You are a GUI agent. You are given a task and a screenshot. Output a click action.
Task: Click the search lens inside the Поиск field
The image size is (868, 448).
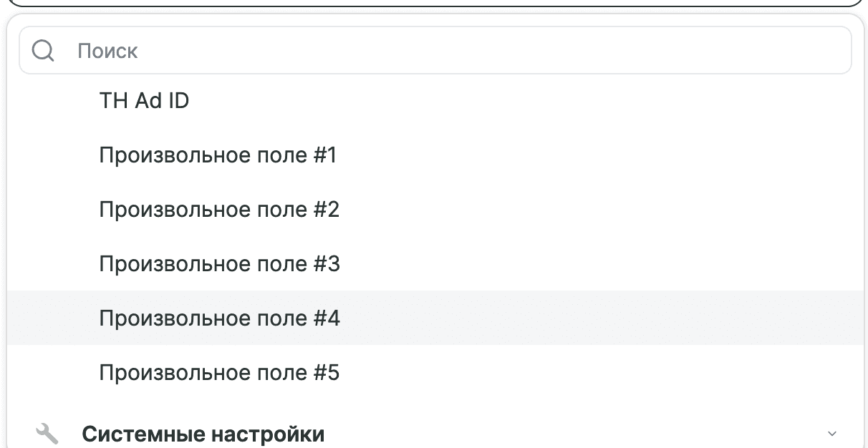coord(42,50)
